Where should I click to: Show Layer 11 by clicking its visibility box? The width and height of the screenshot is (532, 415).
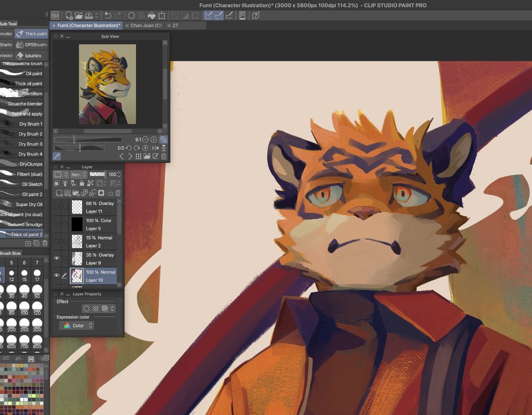click(x=57, y=207)
